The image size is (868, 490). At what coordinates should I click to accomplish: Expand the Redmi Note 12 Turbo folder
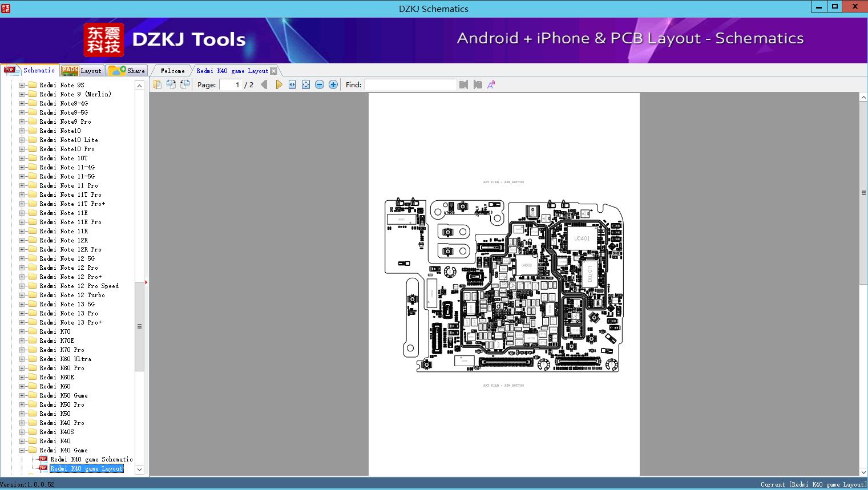(x=22, y=295)
